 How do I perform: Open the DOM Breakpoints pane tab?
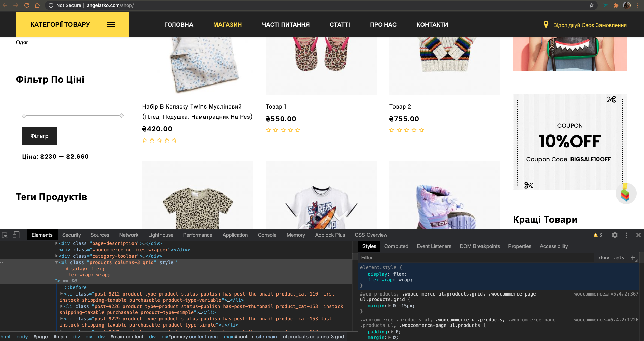pos(480,246)
